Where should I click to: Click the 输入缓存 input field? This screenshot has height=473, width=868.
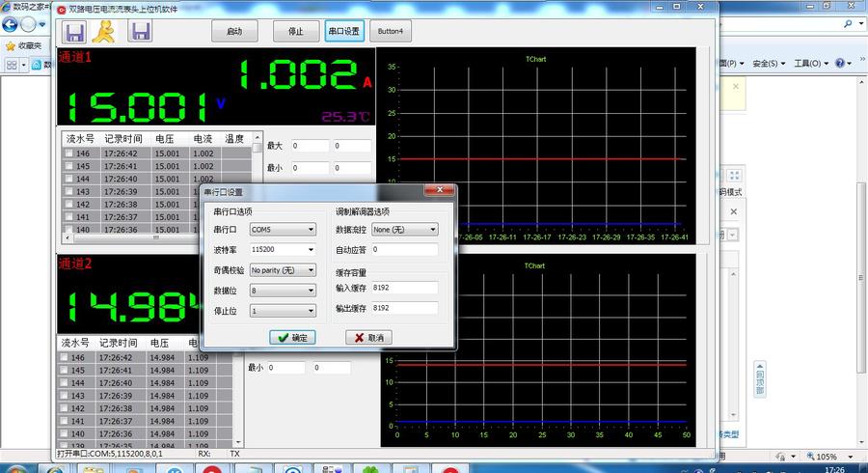tap(404, 288)
